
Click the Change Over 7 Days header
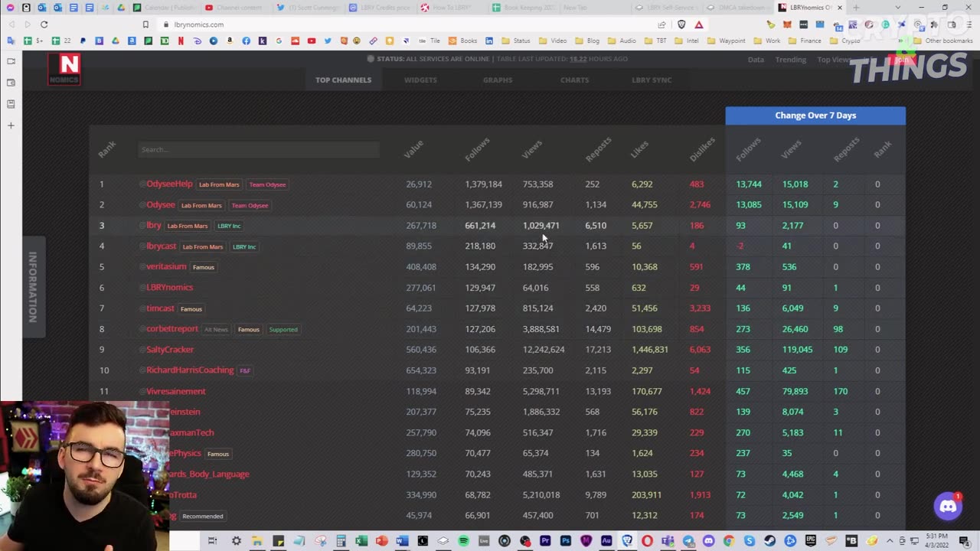click(815, 116)
